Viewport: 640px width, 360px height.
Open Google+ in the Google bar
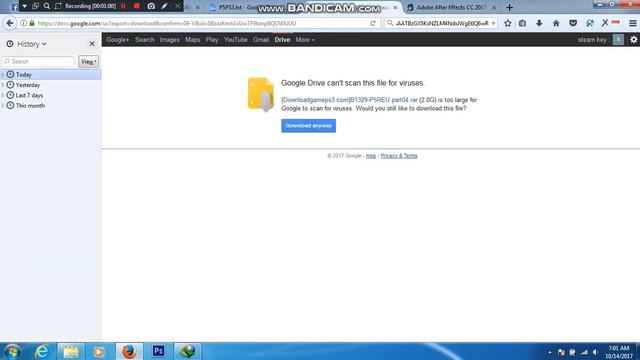click(x=117, y=40)
